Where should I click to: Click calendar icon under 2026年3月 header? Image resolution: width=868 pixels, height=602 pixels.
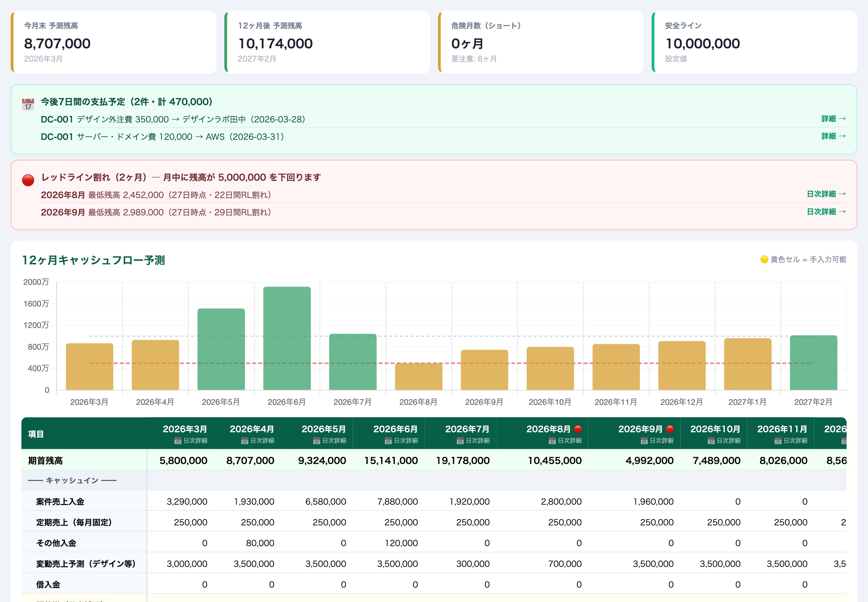point(178,440)
